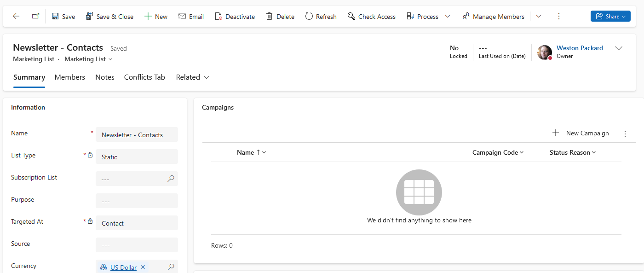This screenshot has width=644, height=273.
Task: Open Marketing List form selector dropdown
Action: tap(88, 59)
